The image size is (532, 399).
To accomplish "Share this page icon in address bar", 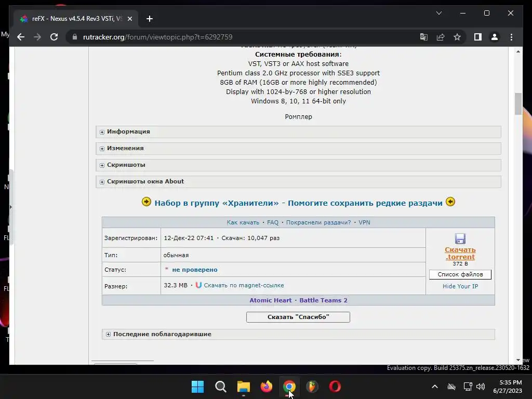I will [441, 37].
